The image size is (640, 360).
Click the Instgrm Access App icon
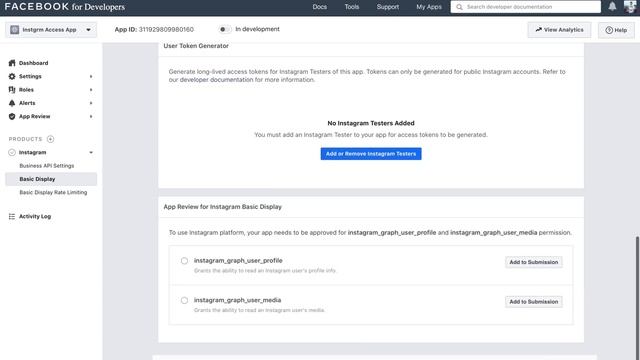[x=15, y=30]
